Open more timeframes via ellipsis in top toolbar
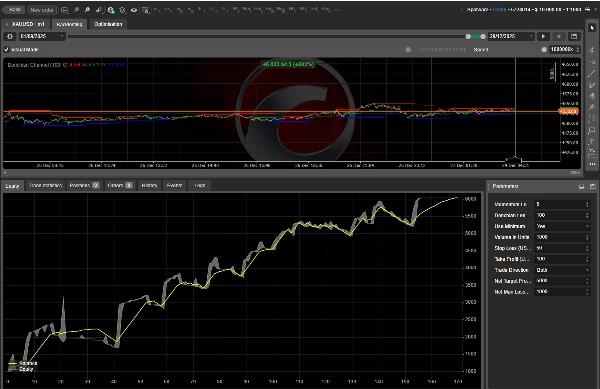The height and width of the screenshot is (389, 600). [x=337, y=10]
